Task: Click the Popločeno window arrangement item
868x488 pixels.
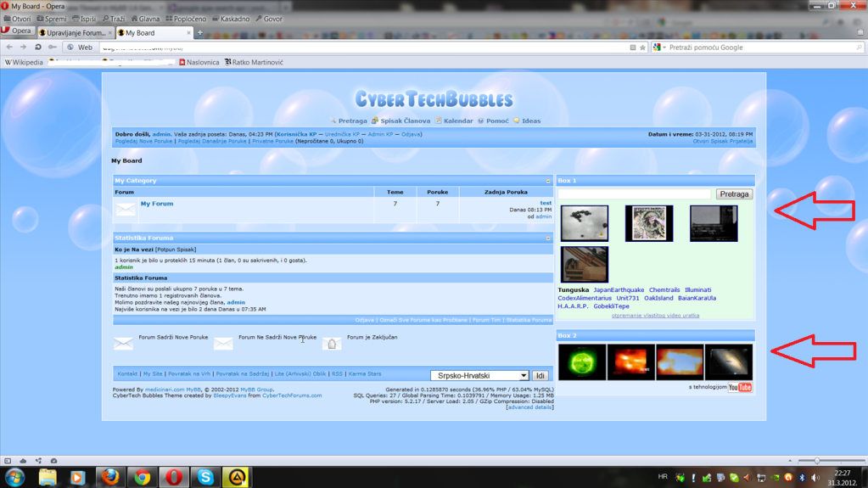Action: [186, 19]
